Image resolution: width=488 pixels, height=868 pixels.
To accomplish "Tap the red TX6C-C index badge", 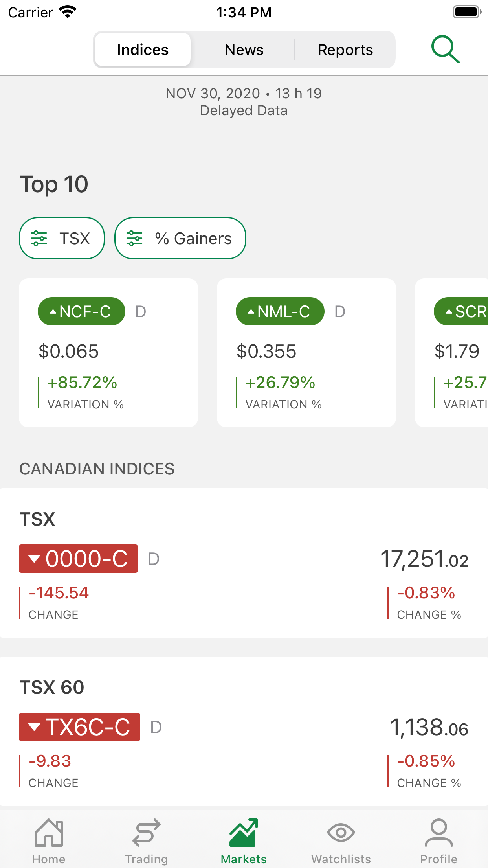I will coord(79,727).
